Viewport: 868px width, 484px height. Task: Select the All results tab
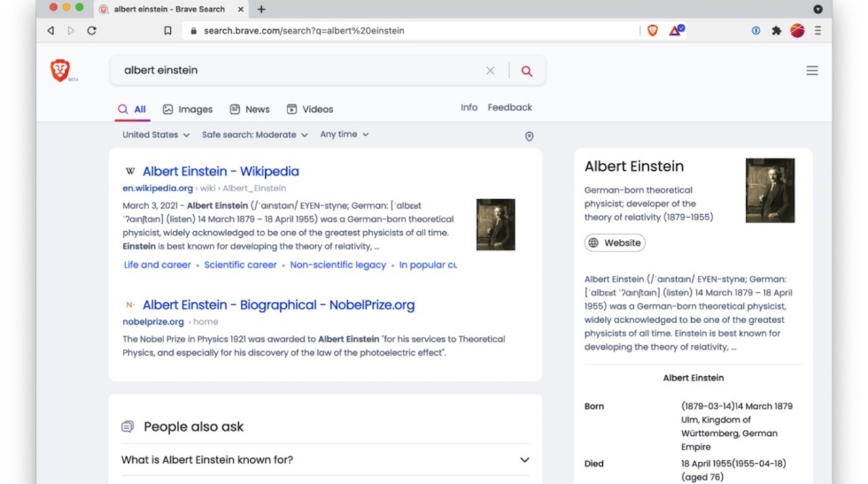click(132, 109)
